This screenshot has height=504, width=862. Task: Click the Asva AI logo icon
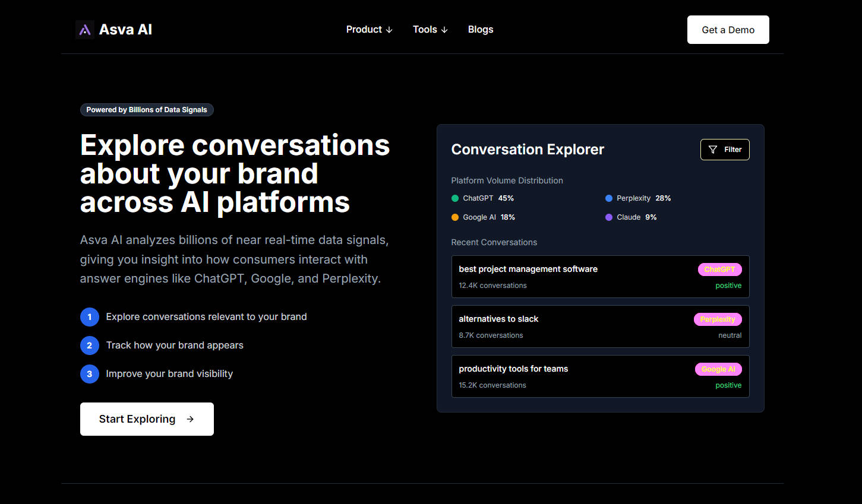click(85, 30)
